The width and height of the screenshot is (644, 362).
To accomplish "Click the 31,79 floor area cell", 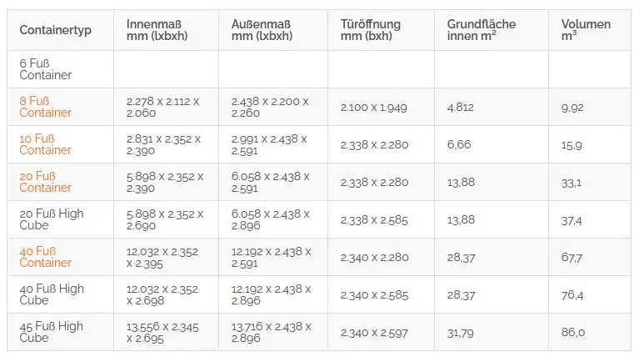I will pos(460,333).
